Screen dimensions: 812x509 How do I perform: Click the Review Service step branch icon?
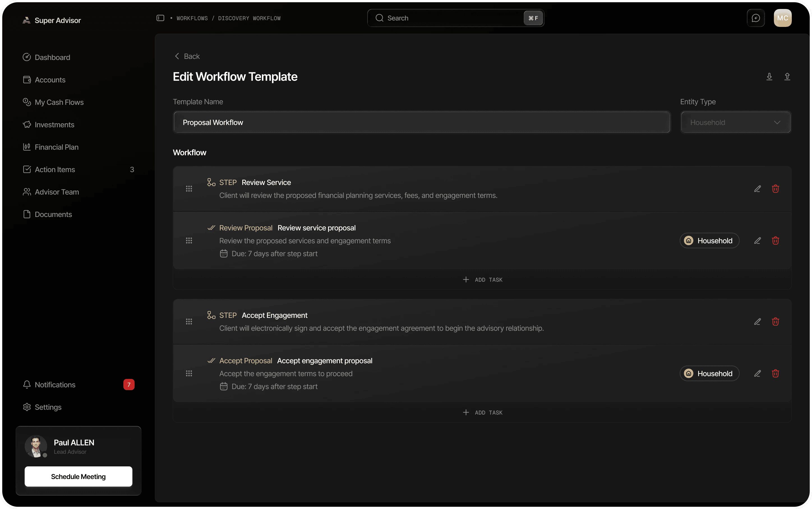[x=211, y=182]
